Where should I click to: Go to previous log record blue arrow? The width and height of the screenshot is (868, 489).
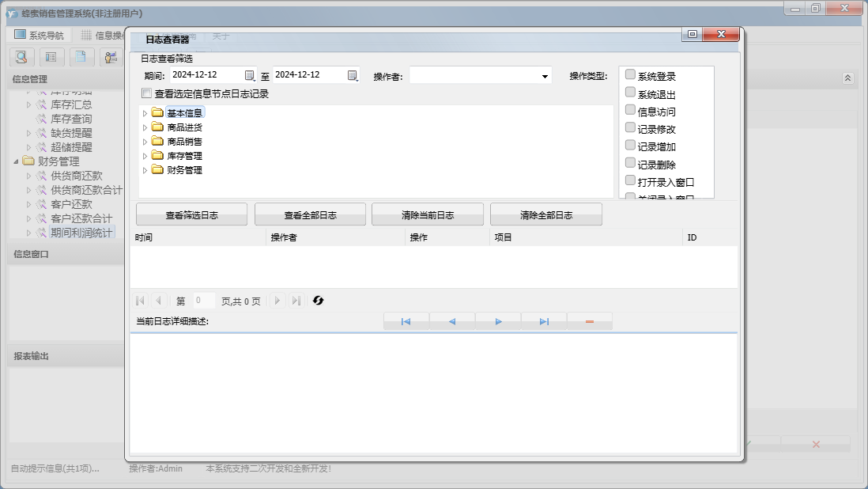point(452,321)
